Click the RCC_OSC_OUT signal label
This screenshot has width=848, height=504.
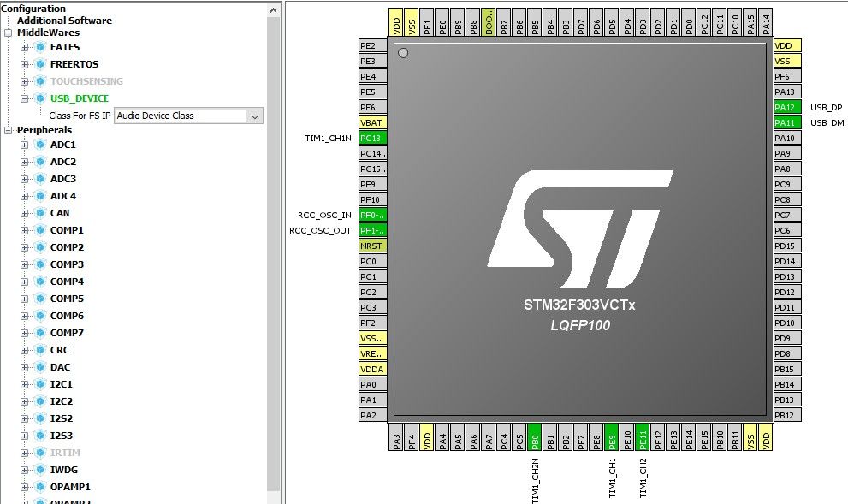(320, 230)
